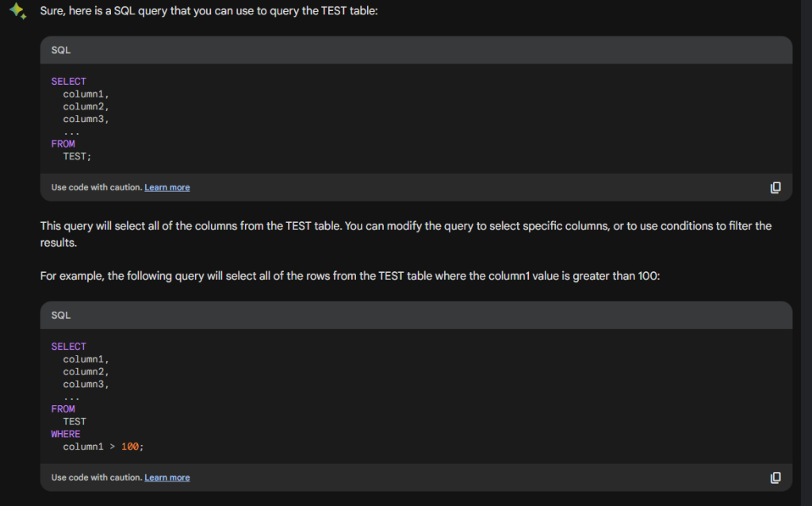This screenshot has width=812, height=506.
Task: Click the intro line 'Sure, here is a SQL query'
Action: (209, 11)
